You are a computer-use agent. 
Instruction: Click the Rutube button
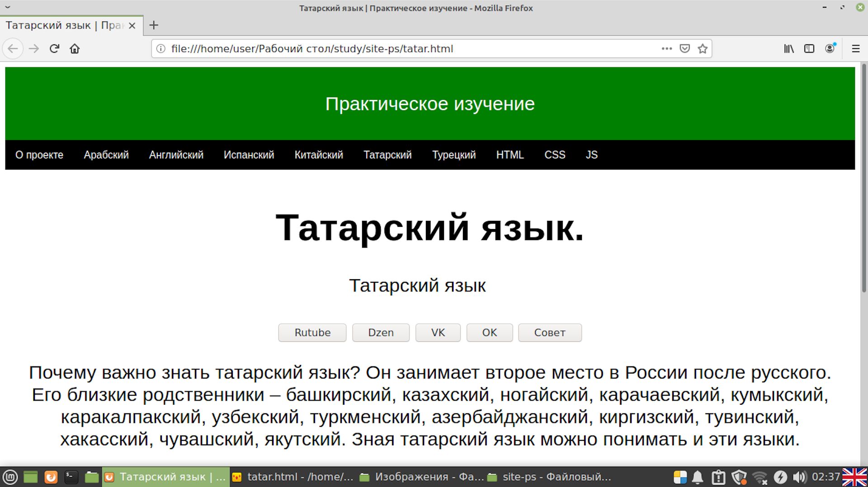tap(311, 332)
